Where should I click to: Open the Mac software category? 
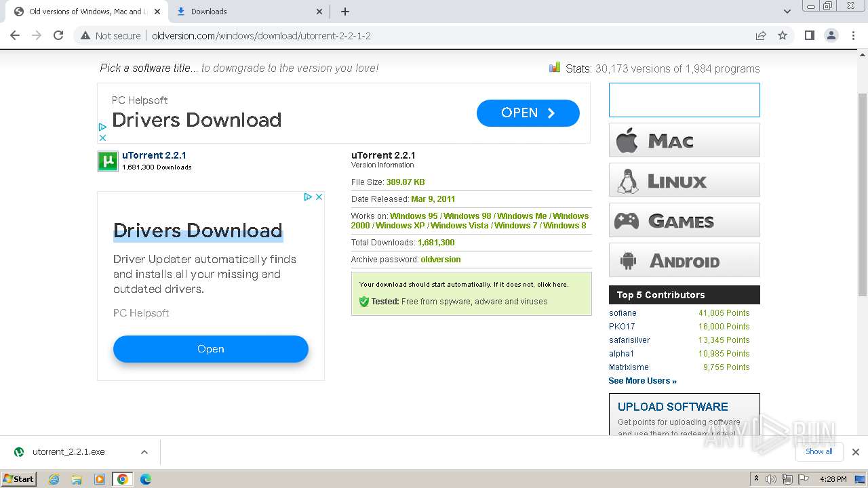coord(684,140)
